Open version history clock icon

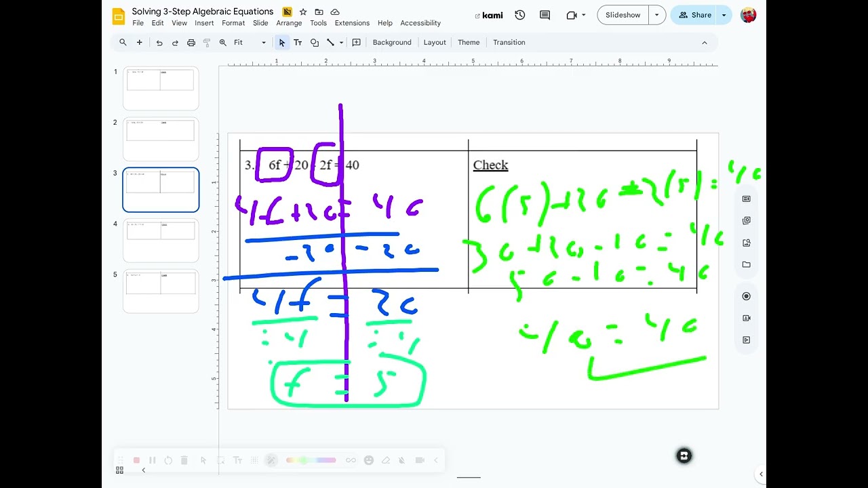click(520, 15)
